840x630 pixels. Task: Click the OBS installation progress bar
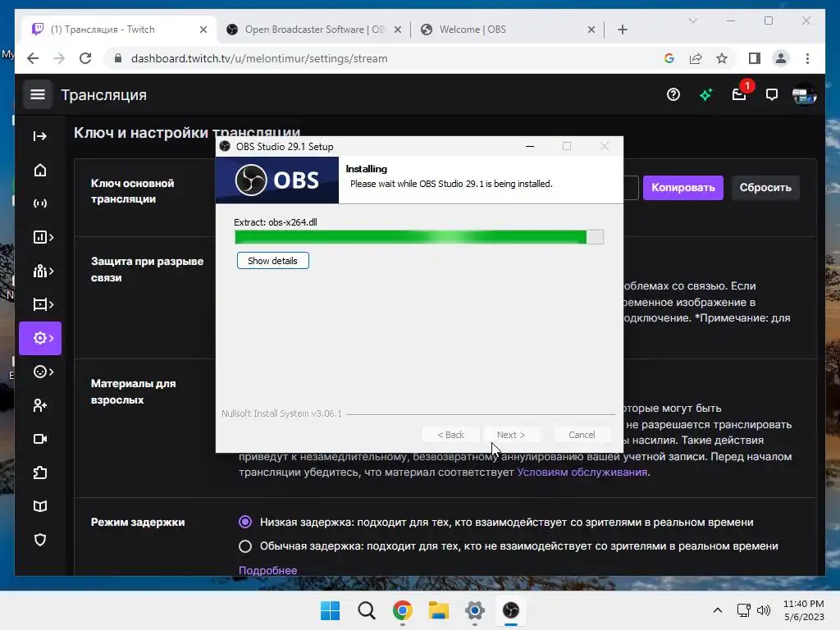pos(419,237)
